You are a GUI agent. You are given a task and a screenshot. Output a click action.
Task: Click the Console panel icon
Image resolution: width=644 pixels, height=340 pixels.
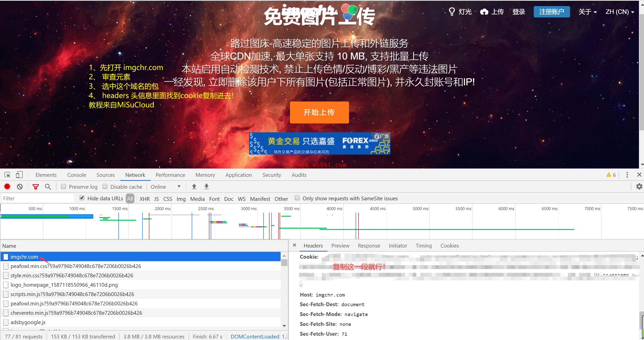coord(76,175)
